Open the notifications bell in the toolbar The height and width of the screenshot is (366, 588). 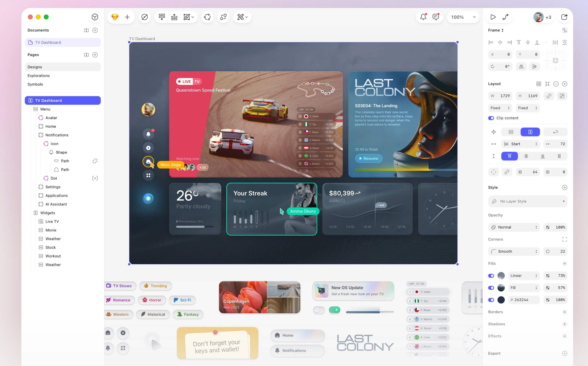click(423, 17)
